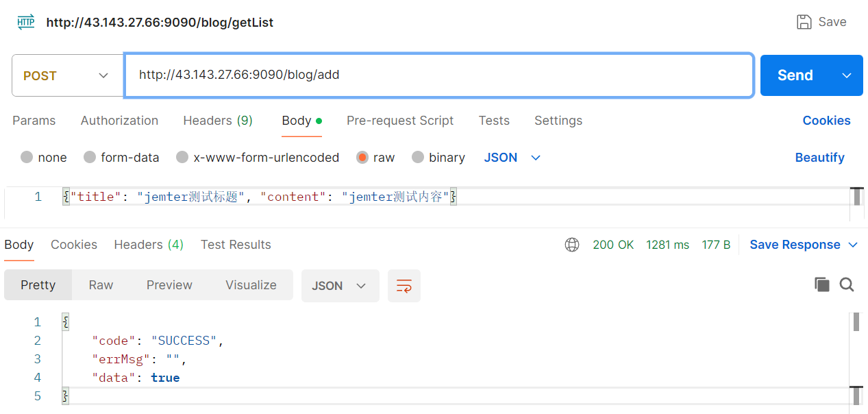This screenshot has width=868, height=414.
Task: Switch to the request Body tab
Action: click(x=301, y=121)
